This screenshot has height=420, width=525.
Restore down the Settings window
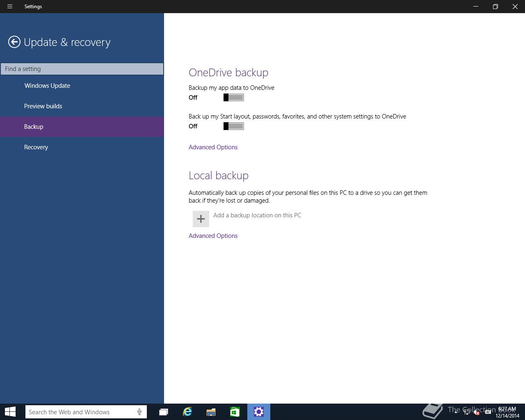coord(495,7)
